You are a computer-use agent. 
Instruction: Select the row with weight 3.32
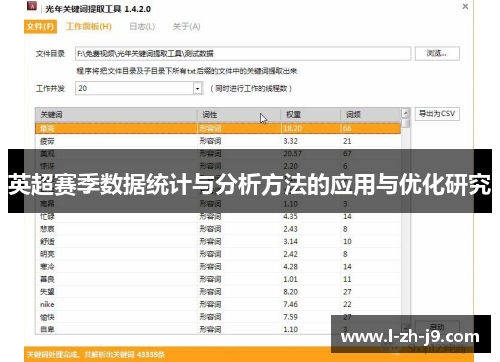click(x=218, y=141)
